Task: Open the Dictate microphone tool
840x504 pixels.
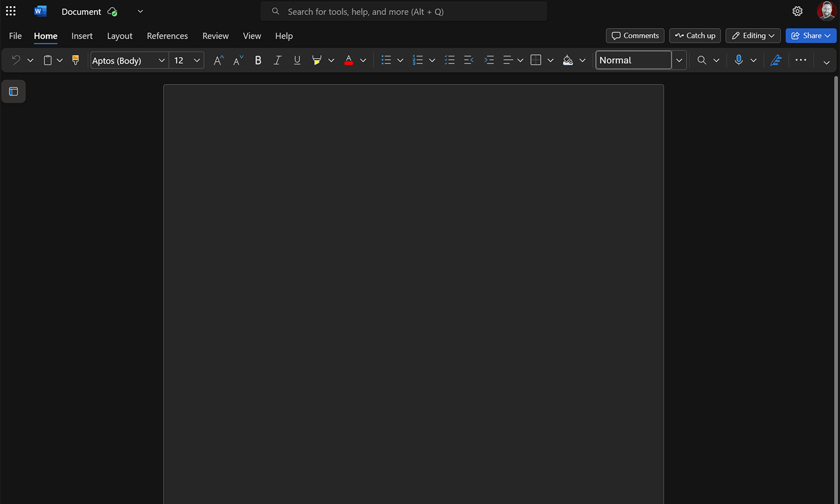Action: pyautogui.click(x=739, y=60)
